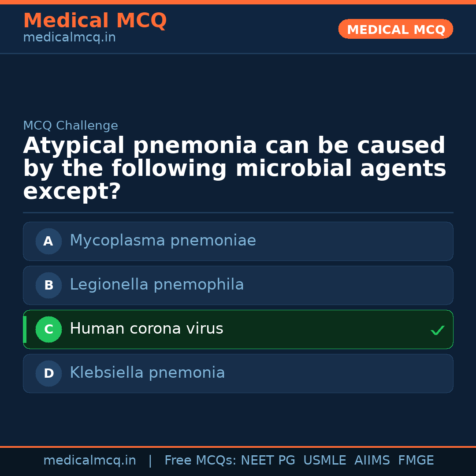Click the orange MEDICAL MCQ badge

tap(395, 29)
